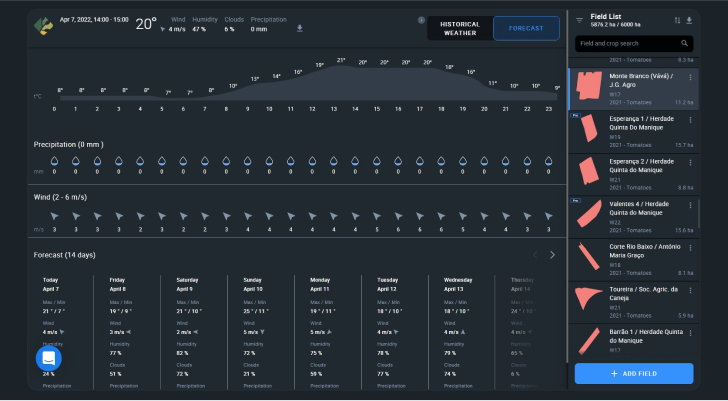Click the Pro badge on Valentes 4
Viewport: 728px width, 401px height.
(x=575, y=200)
